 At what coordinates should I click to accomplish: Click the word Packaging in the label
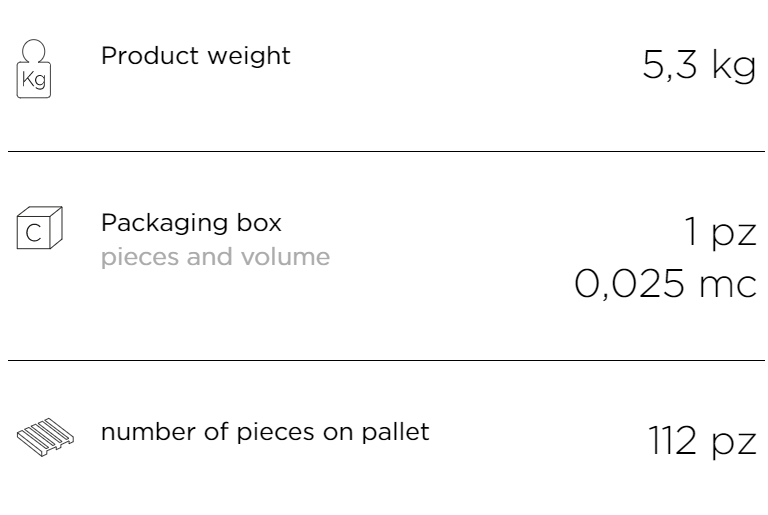coord(164,223)
